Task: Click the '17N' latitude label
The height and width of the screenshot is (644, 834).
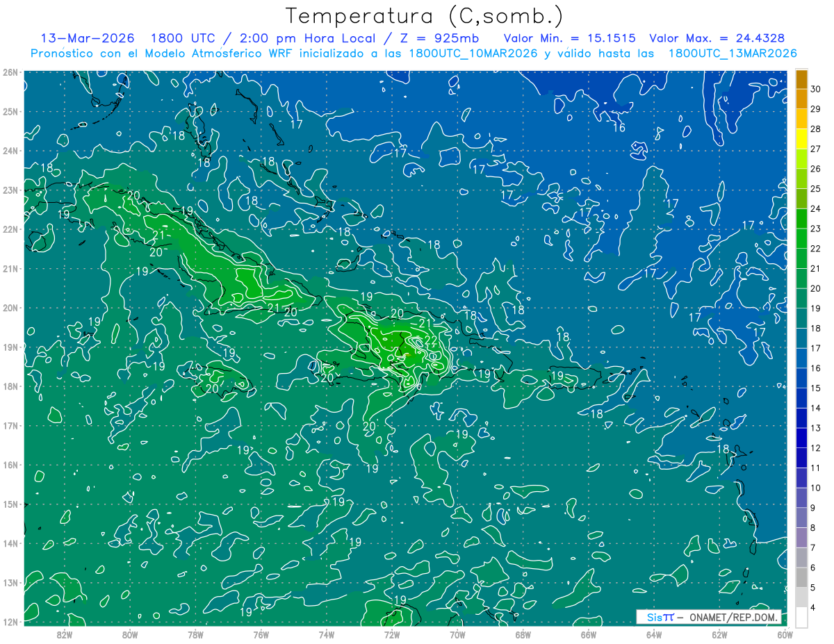Action: (10, 426)
